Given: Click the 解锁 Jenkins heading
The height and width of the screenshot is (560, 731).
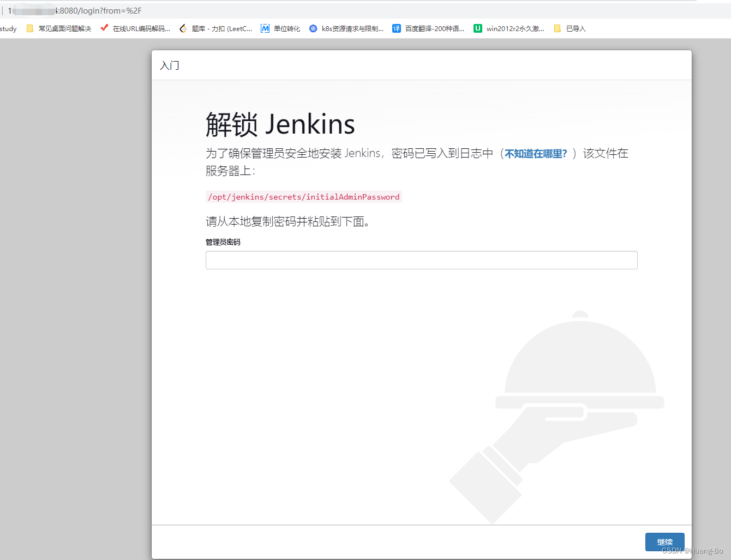Looking at the screenshot, I should (280, 124).
